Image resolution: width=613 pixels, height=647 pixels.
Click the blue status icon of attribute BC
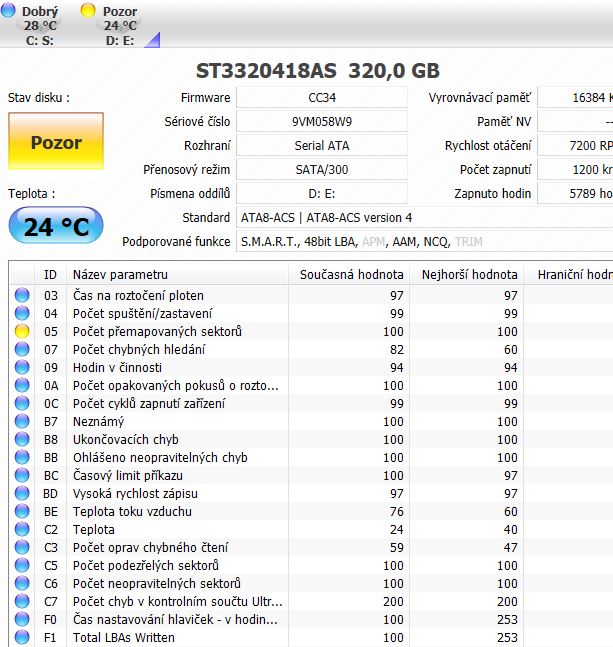[22, 475]
